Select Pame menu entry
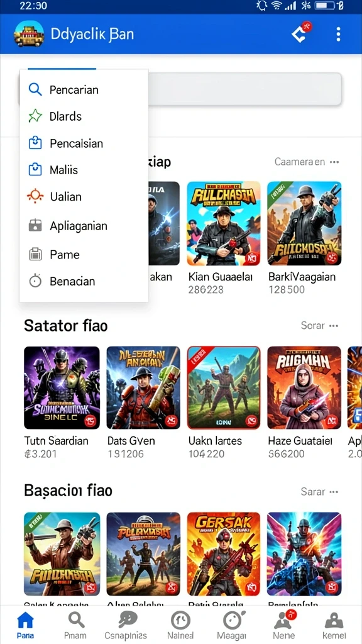362x644 pixels. [84, 254]
